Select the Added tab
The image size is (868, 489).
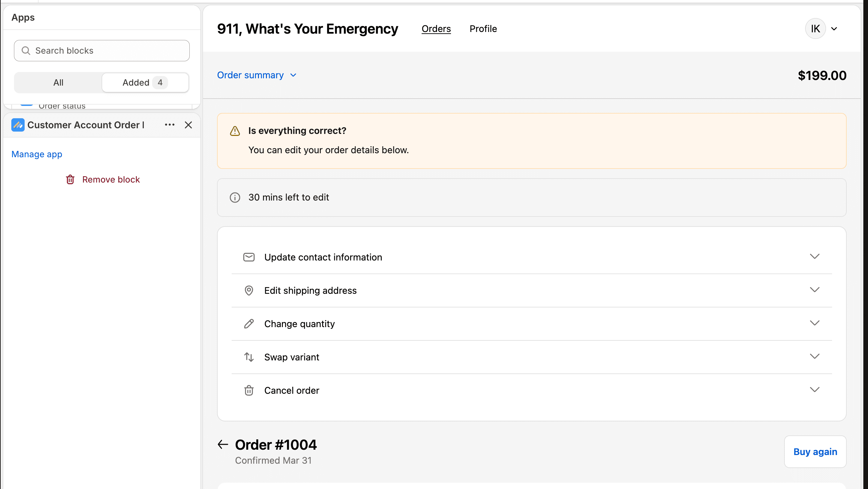tap(145, 83)
